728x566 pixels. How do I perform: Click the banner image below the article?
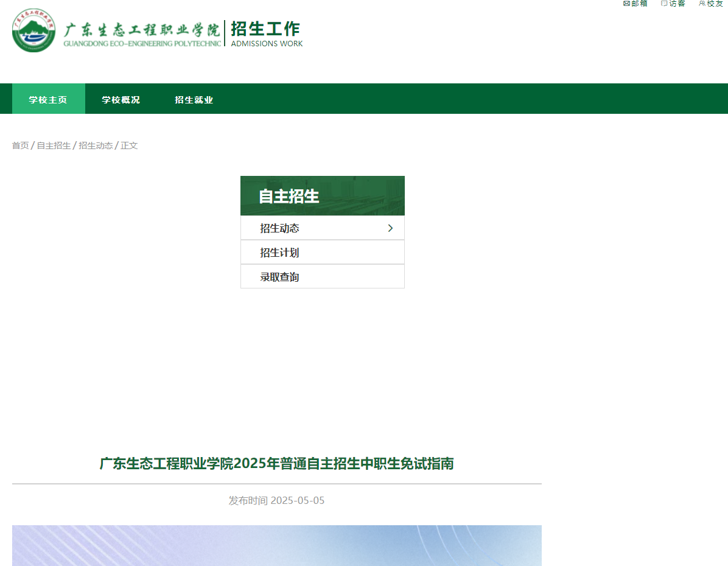(277, 545)
